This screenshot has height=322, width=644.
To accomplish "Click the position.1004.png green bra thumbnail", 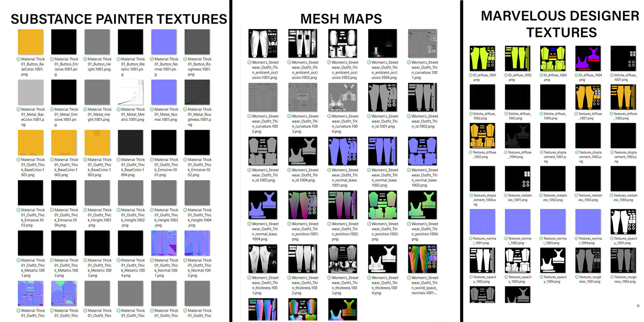I will click(x=422, y=205).
